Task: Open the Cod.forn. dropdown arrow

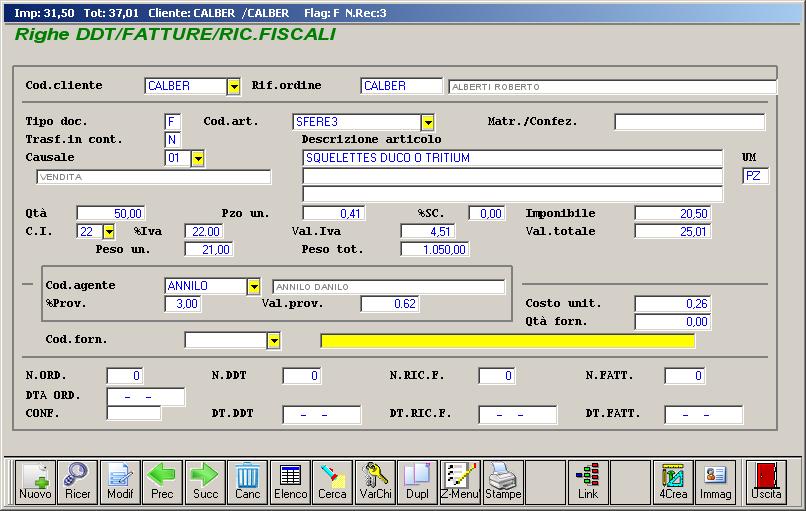Action: pyautogui.click(x=274, y=340)
